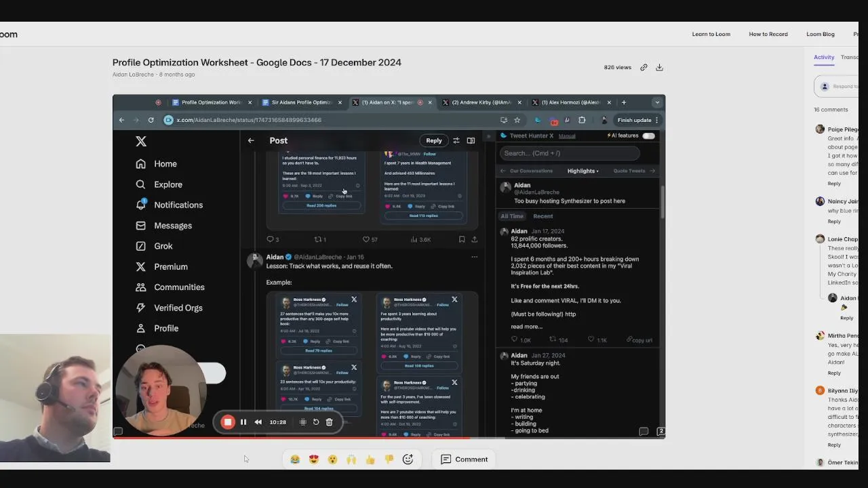Click the Finish update button

[x=637, y=120]
